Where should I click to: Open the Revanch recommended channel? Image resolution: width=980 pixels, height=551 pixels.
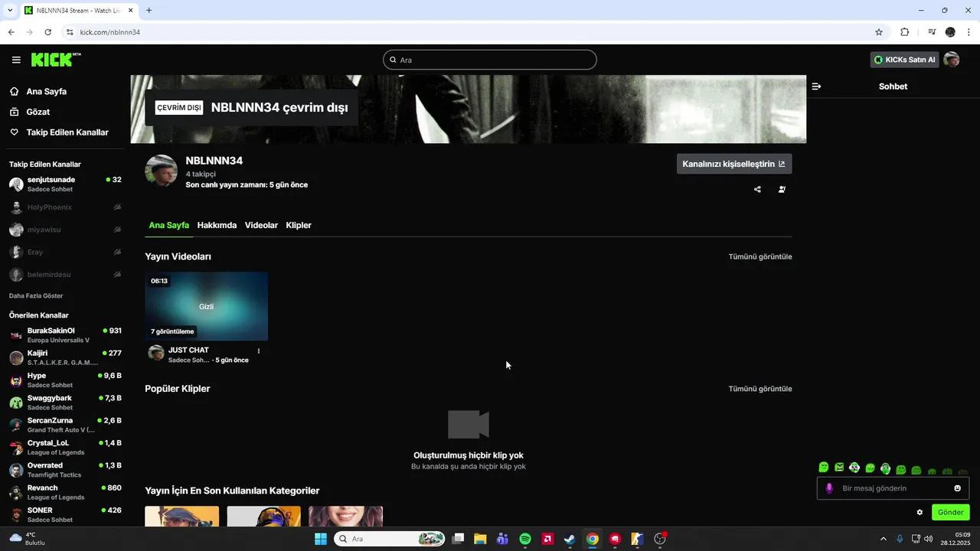pos(65,492)
